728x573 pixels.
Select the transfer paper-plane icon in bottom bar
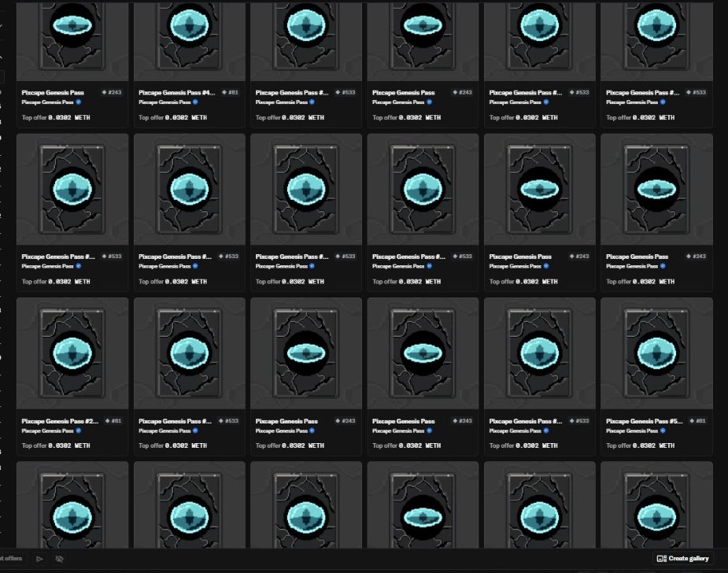pyautogui.click(x=40, y=559)
